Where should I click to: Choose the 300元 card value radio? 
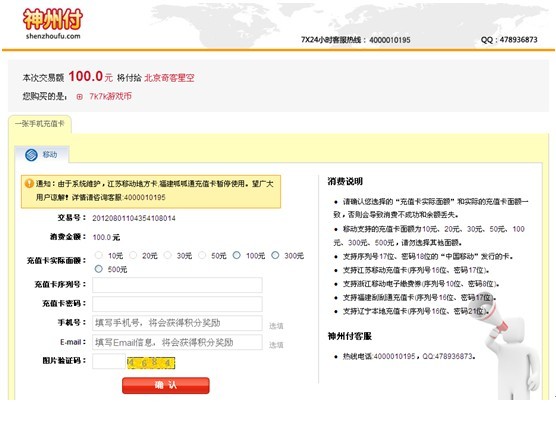pyautogui.click(x=275, y=255)
